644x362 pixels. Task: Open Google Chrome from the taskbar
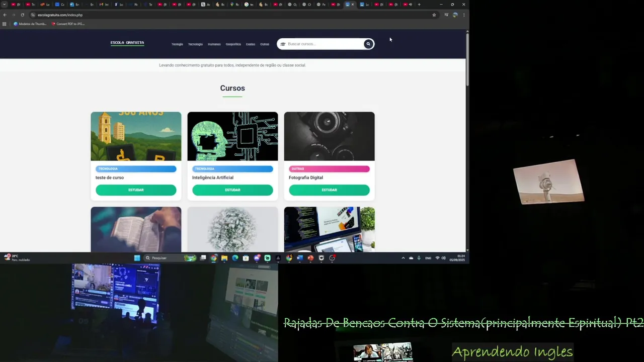point(214,258)
